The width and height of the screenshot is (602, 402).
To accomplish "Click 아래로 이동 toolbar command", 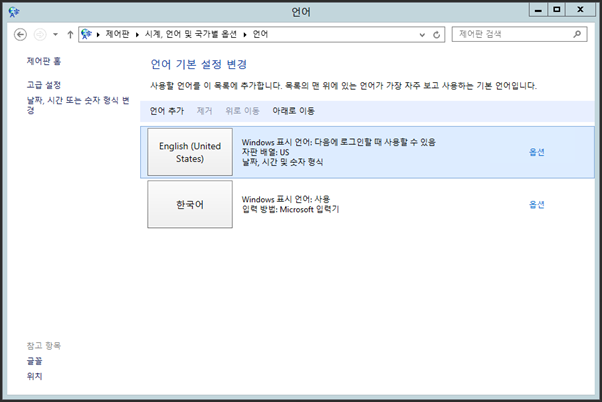I will tap(293, 111).
